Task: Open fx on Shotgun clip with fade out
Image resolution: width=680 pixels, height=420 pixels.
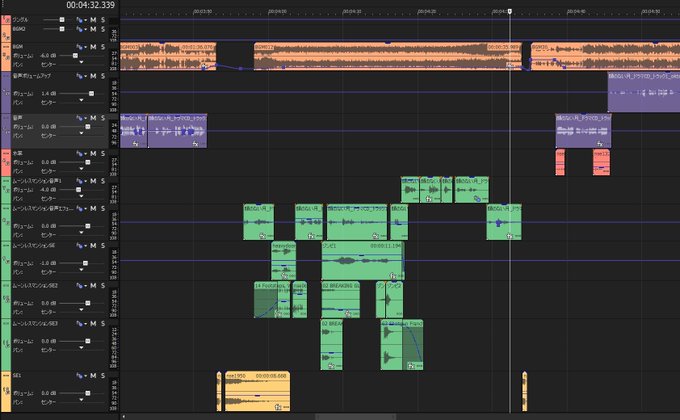Action: click(411, 366)
